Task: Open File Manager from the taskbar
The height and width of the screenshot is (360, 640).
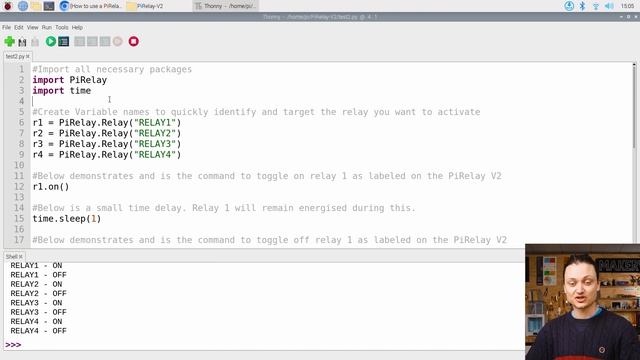Action: point(36,6)
